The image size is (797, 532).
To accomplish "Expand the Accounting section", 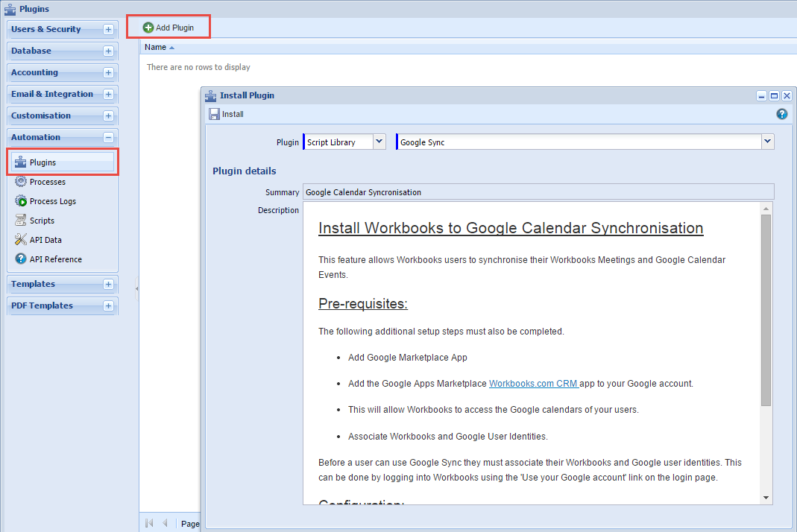I will [108, 73].
